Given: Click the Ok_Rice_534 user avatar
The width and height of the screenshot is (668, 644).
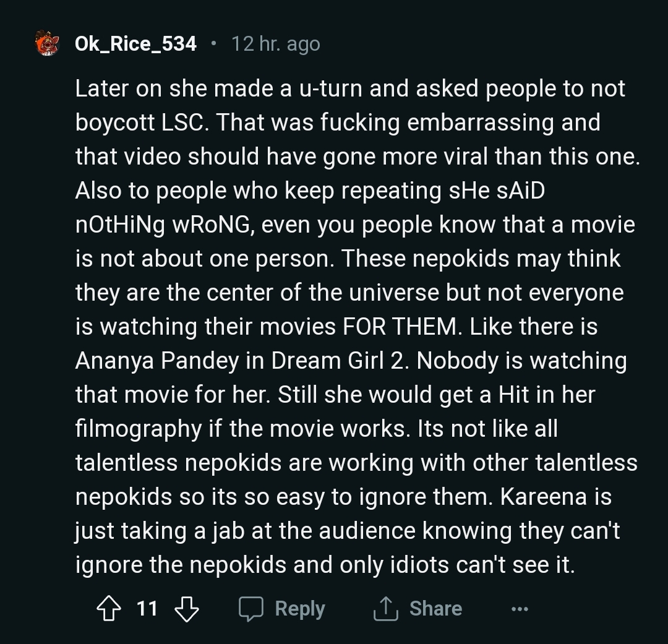Looking at the screenshot, I should [47, 43].
